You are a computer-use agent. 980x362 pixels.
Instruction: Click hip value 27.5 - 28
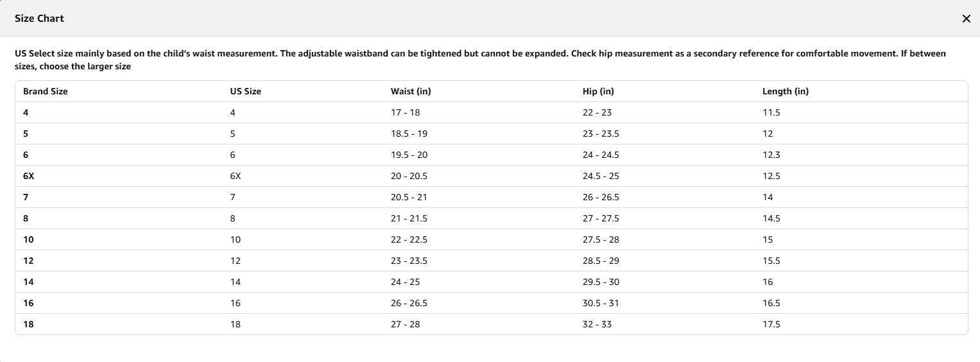(601, 239)
